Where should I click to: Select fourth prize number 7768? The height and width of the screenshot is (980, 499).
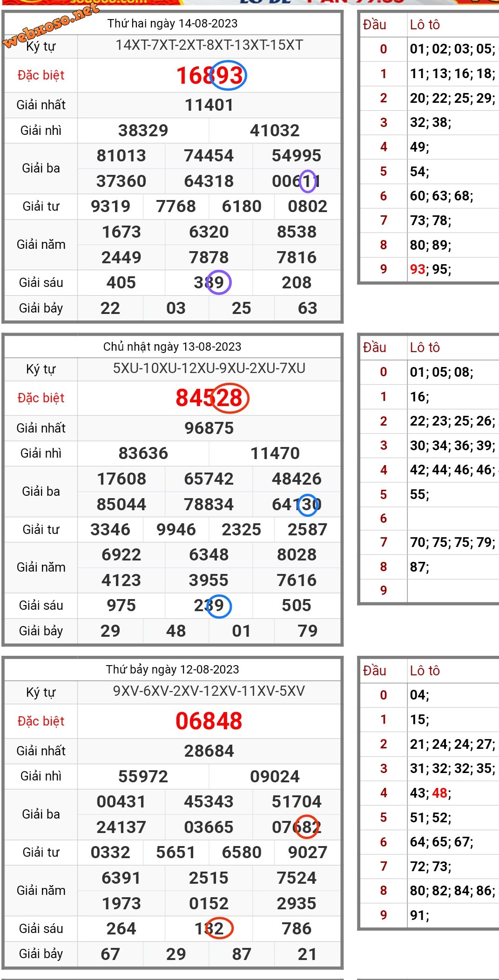176,207
